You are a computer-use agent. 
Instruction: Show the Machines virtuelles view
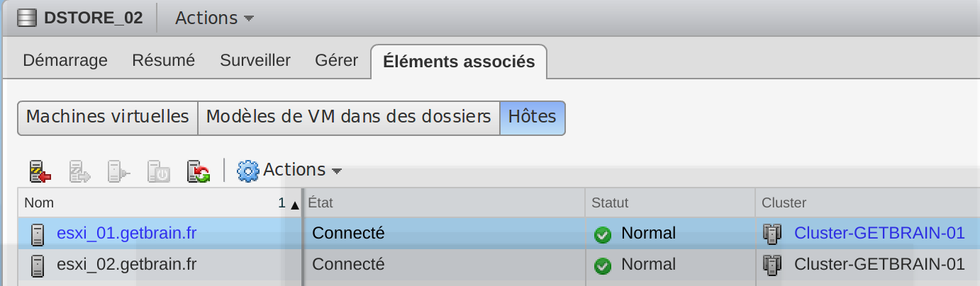(108, 117)
